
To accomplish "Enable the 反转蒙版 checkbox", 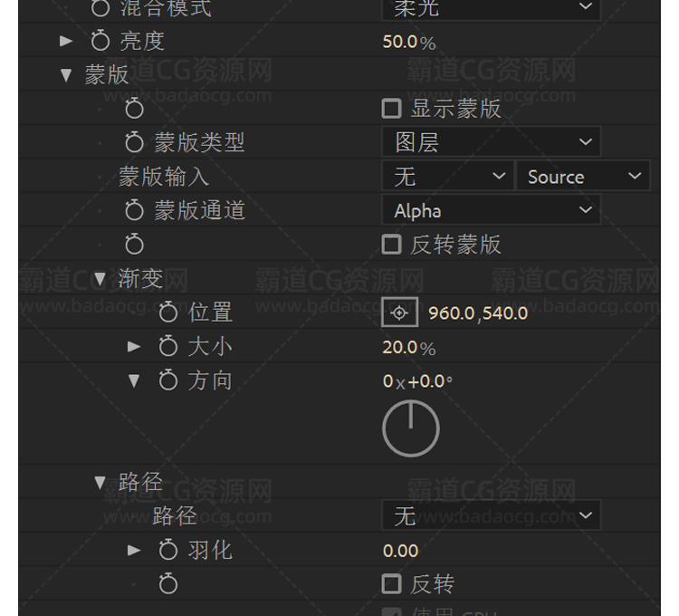I will (x=391, y=245).
